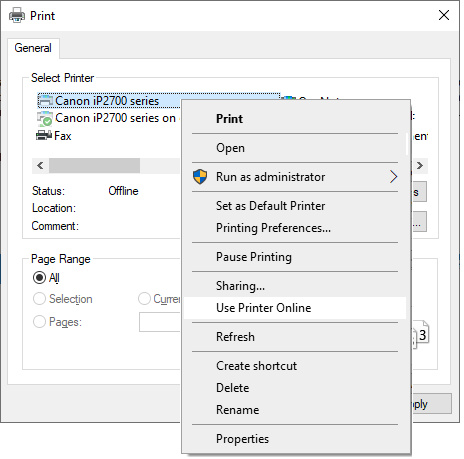Choose Rename from the context menu
Image resolution: width=464 pixels, height=459 pixels.
(295, 410)
